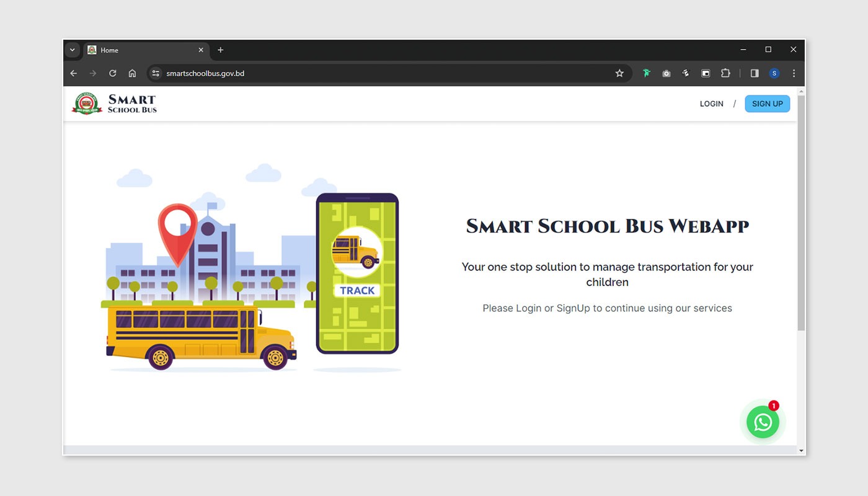Screen dimensions: 868x496
Task: Reload the page using the refresh icon
Action: pyautogui.click(x=112, y=73)
